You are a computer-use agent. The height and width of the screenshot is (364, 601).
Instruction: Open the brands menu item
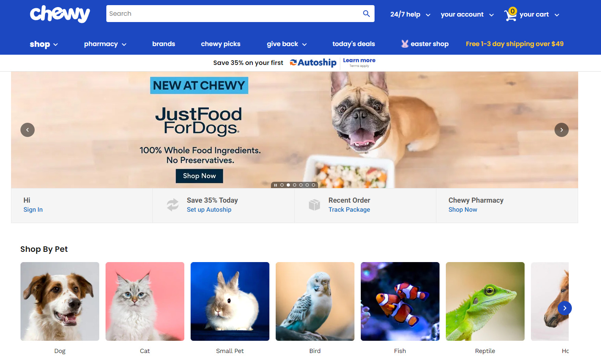point(164,44)
